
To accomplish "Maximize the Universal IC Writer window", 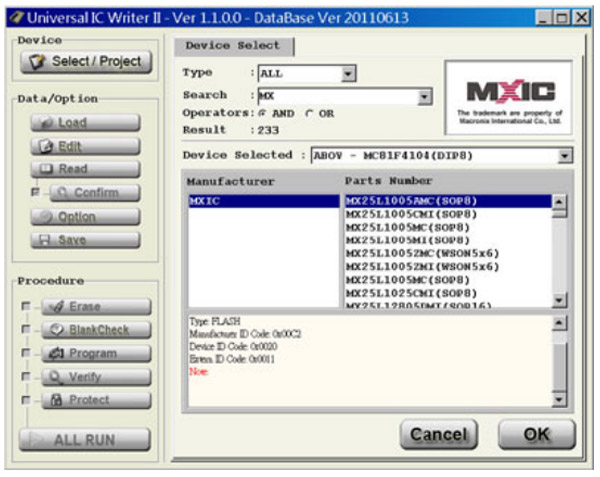I will pyautogui.click(x=562, y=18).
